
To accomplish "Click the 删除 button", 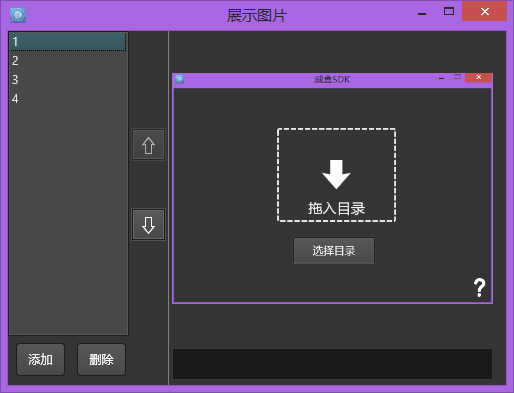I will 101,359.
